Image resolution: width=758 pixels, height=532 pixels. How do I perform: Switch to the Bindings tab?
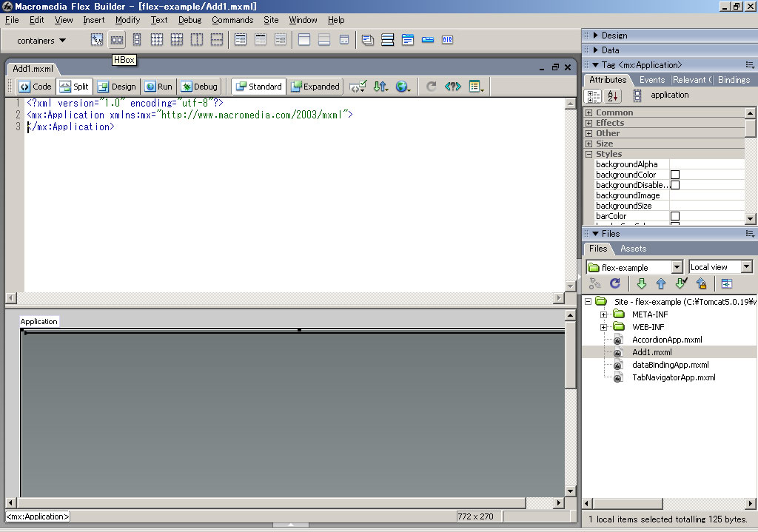point(734,80)
